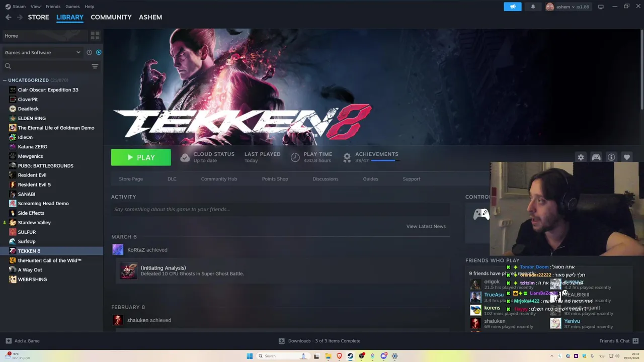
Task: Expand the Games and Software filter dropdown
Action: click(42, 52)
